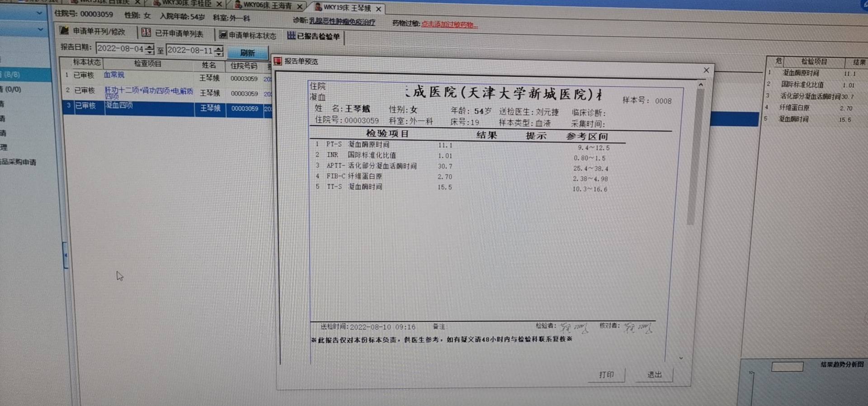Click the 已开申请单列表 list icon

[x=146, y=32]
